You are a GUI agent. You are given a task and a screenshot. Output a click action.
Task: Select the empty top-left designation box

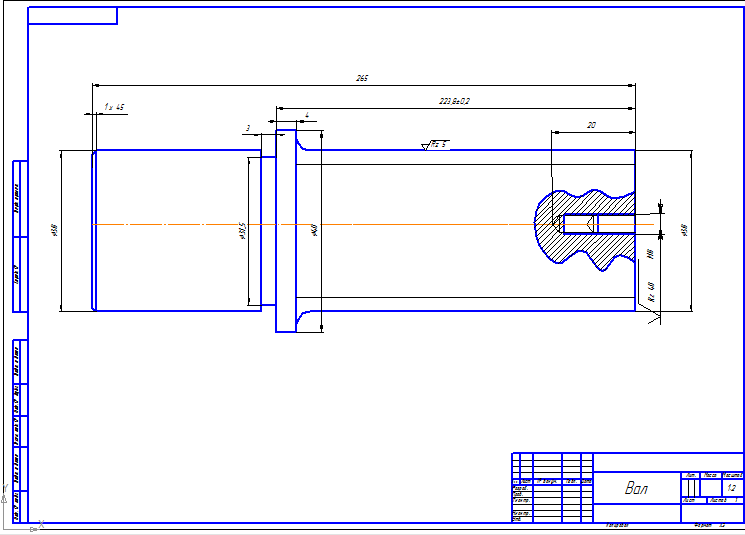pos(73,16)
